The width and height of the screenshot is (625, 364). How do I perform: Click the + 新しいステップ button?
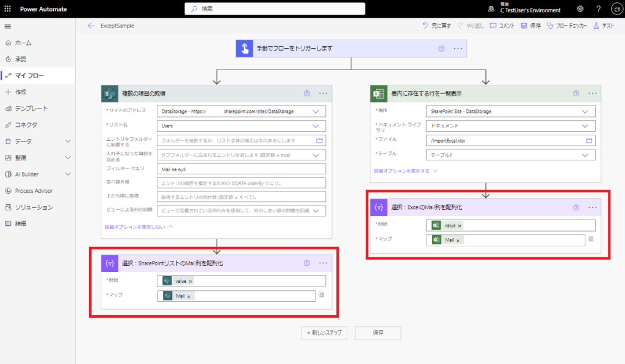[x=324, y=333]
